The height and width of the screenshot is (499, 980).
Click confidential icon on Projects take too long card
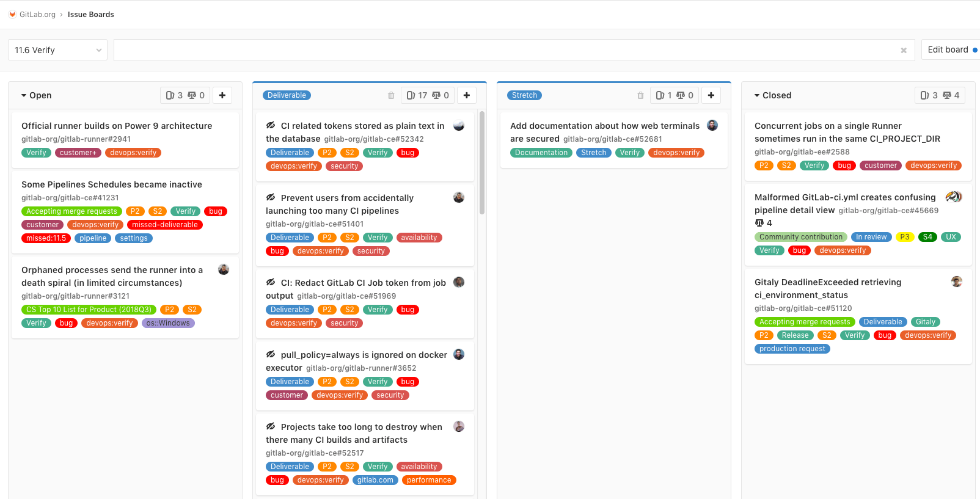point(271,426)
